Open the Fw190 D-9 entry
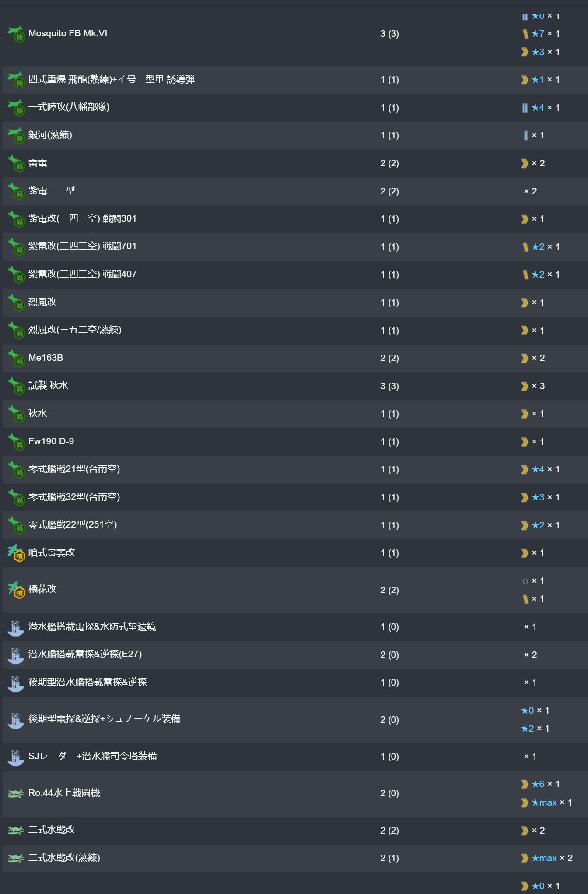The width and height of the screenshot is (588, 894). [51, 441]
